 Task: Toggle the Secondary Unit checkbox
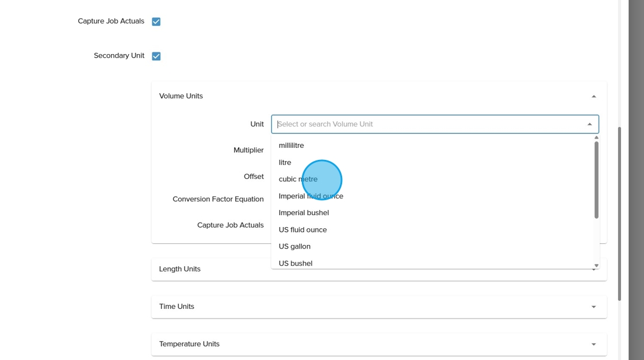coord(156,56)
